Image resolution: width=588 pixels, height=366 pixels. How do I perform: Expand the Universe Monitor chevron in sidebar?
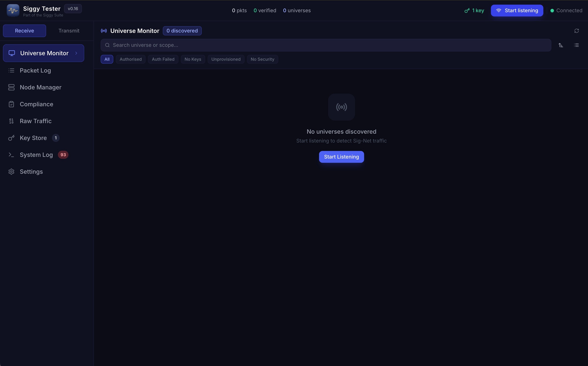pos(76,53)
